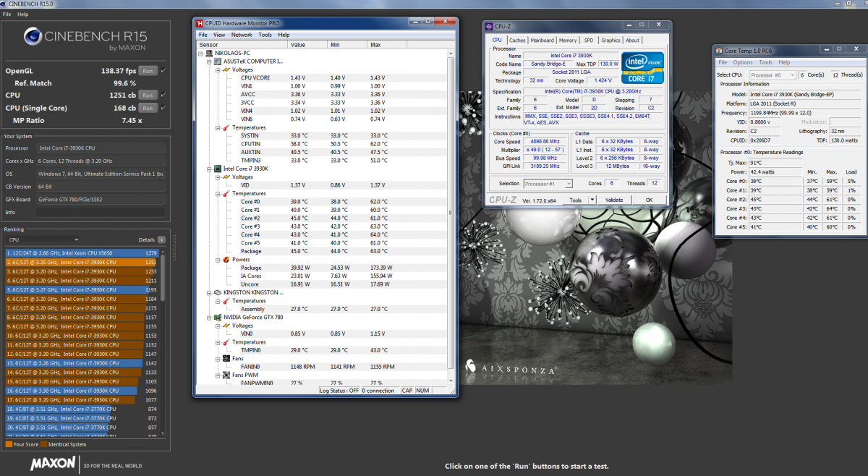Image resolution: width=868 pixels, height=476 pixels.
Task: Switch to the Caches tab in CPU-Z
Action: (516, 41)
